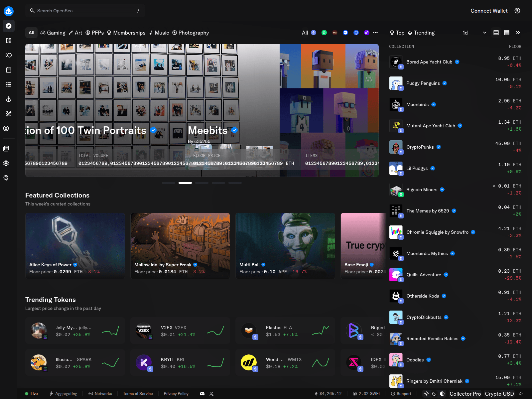Click Connect Wallet button

489,11
